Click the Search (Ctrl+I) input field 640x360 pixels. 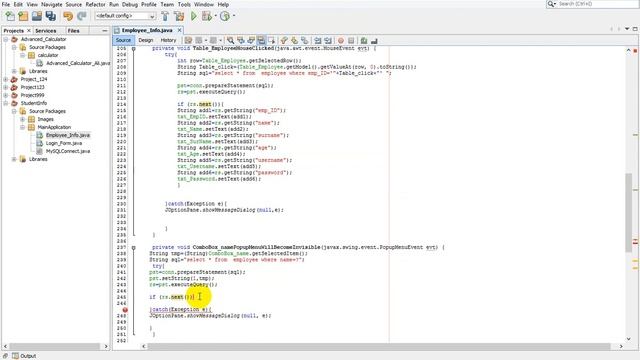click(598, 4)
